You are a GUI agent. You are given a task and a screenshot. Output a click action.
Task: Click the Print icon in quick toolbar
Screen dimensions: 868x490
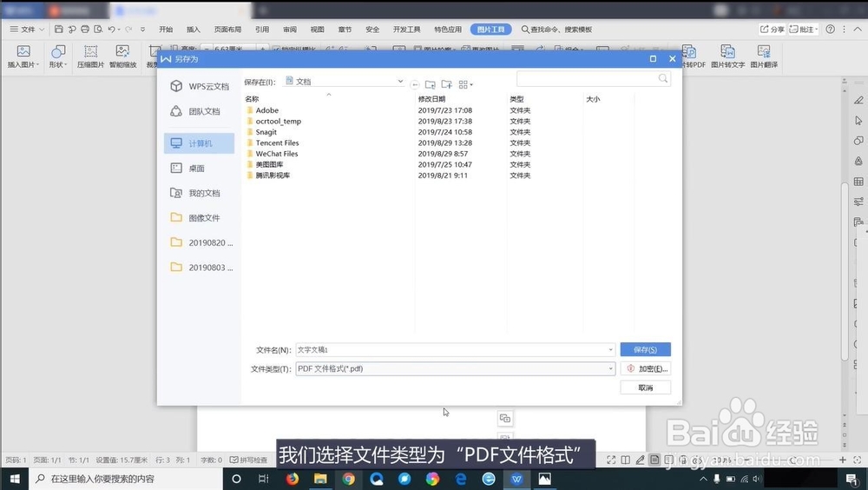coord(85,29)
